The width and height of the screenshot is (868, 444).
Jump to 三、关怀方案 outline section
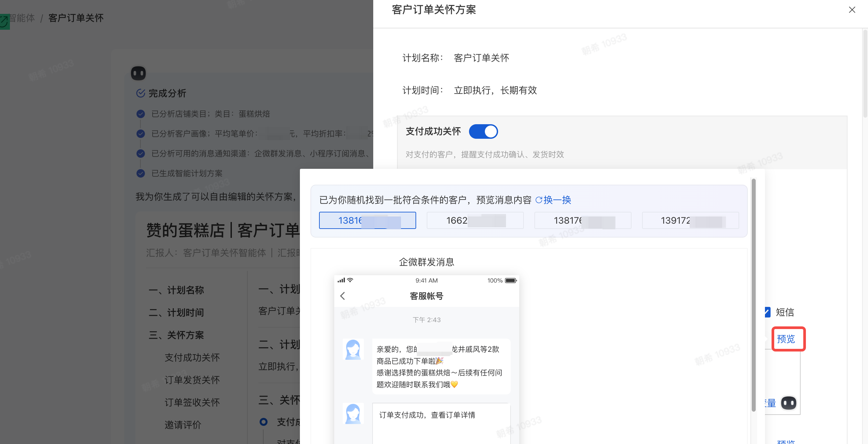tap(176, 335)
